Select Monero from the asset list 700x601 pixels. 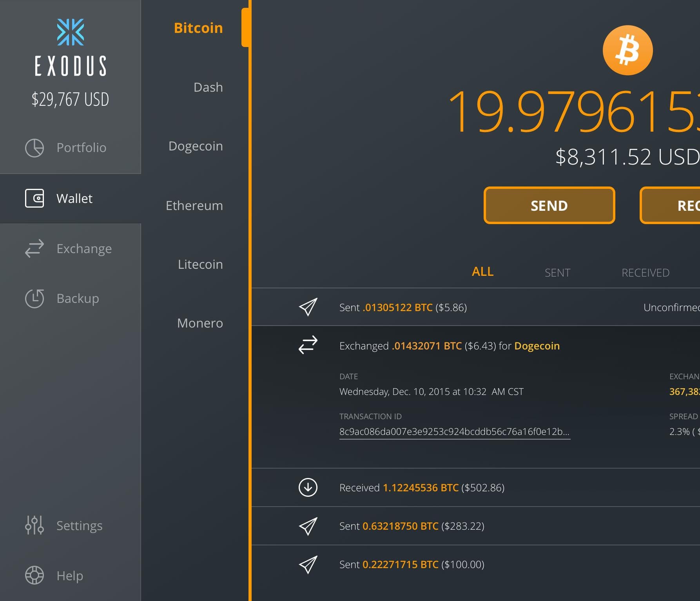tap(200, 323)
